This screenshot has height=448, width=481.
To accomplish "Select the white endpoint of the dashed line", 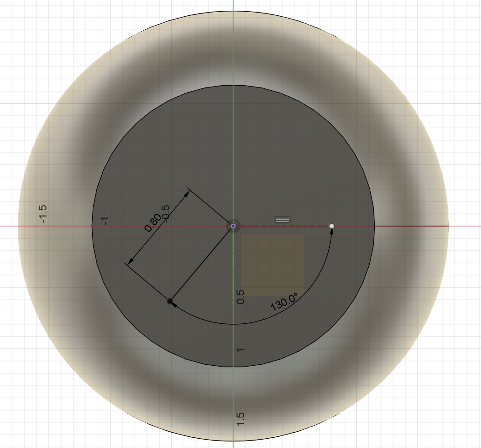I will pyautogui.click(x=332, y=226).
